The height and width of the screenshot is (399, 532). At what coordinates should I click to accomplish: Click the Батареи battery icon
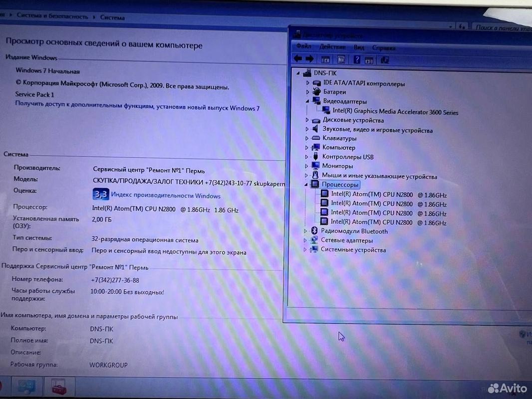coord(316,92)
